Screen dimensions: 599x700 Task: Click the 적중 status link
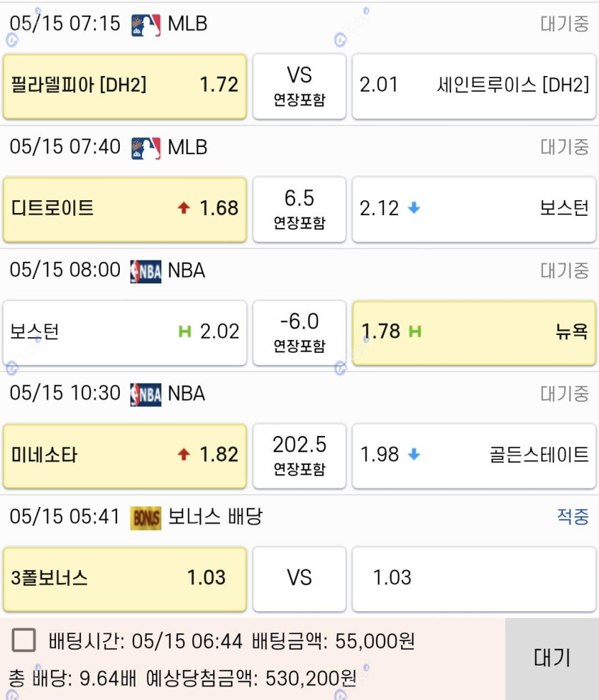coord(572,517)
